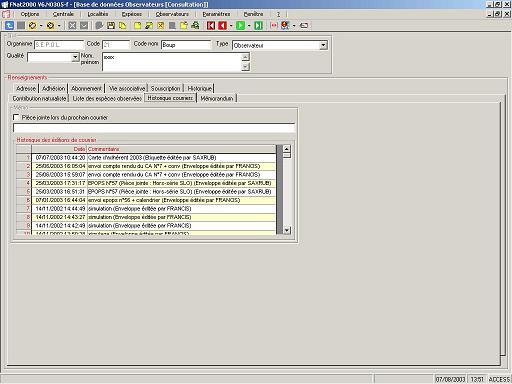This screenshot has width=512, height=384.
Task: Click the red first-record navigation icon
Action: (x=211, y=25)
